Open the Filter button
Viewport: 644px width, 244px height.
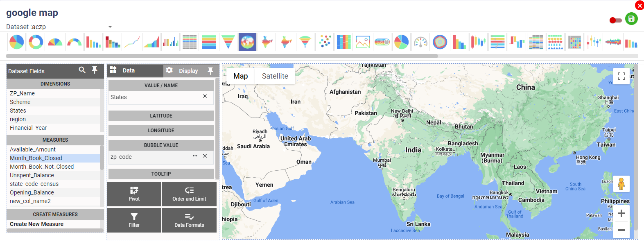(134, 220)
